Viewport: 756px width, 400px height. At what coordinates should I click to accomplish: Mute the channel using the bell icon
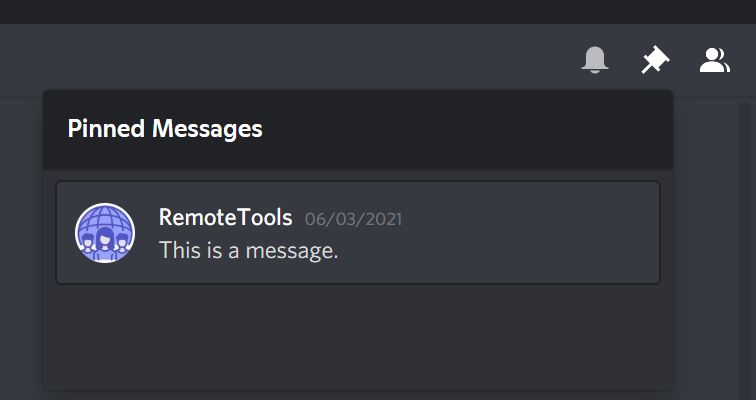(x=594, y=60)
